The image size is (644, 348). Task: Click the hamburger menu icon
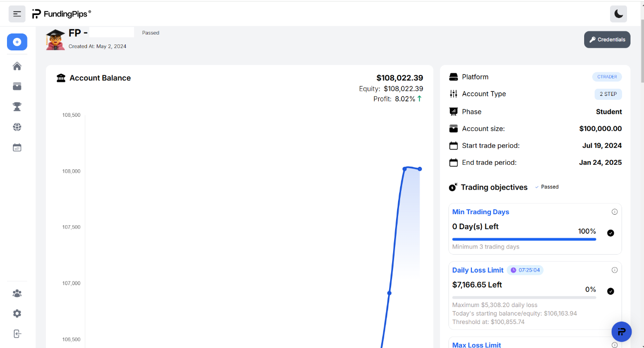(x=17, y=14)
